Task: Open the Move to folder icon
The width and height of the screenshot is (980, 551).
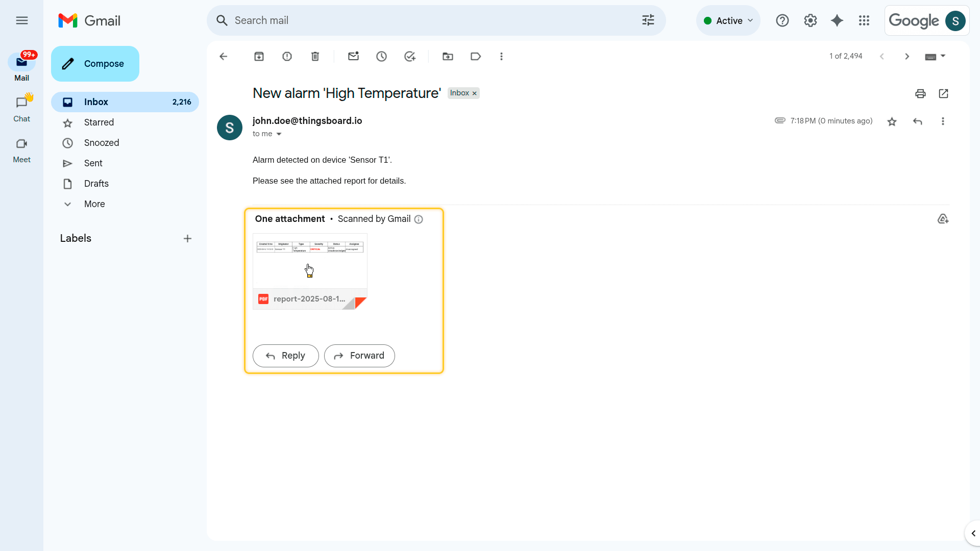Action: coord(448,57)
